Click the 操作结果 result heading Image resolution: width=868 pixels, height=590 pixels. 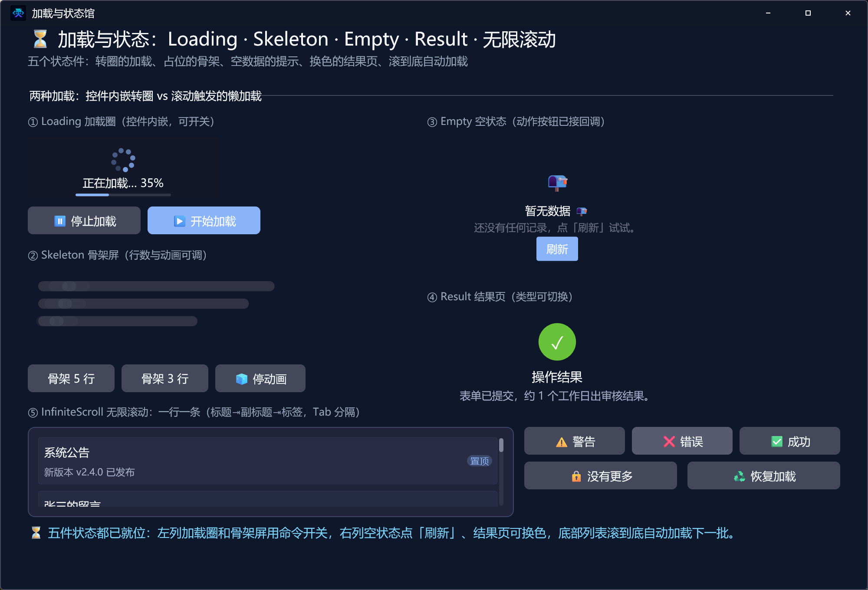(x=557, y=377)
